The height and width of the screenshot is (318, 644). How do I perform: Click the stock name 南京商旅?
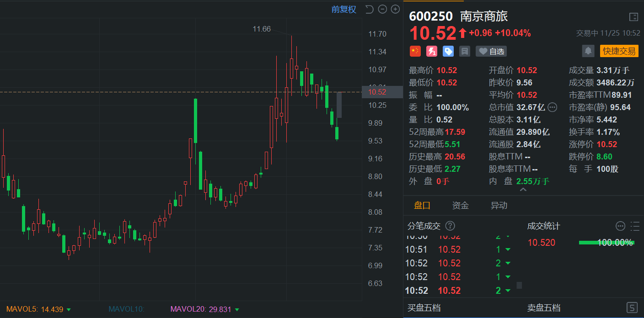484,16
